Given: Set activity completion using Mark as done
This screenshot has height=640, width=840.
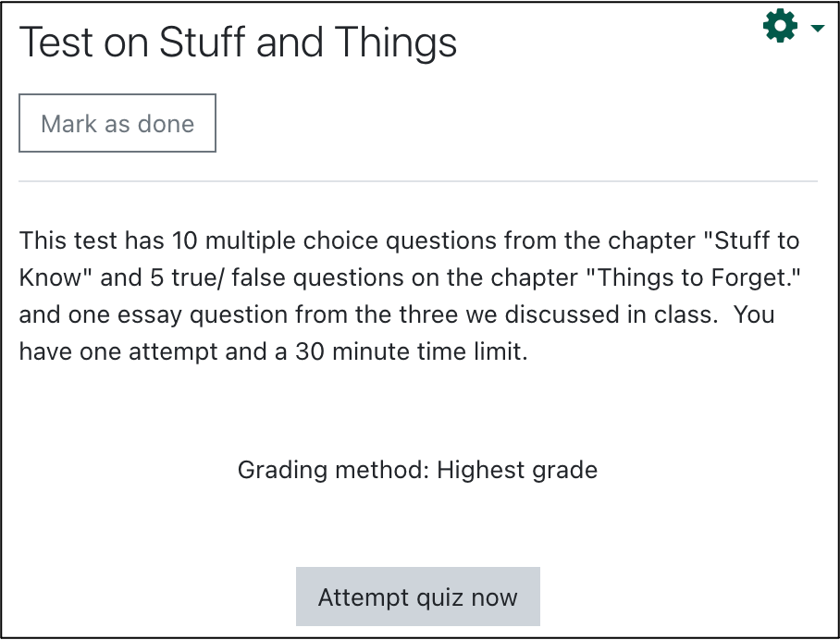Looking at the screenshot, I should click(117, 122).
